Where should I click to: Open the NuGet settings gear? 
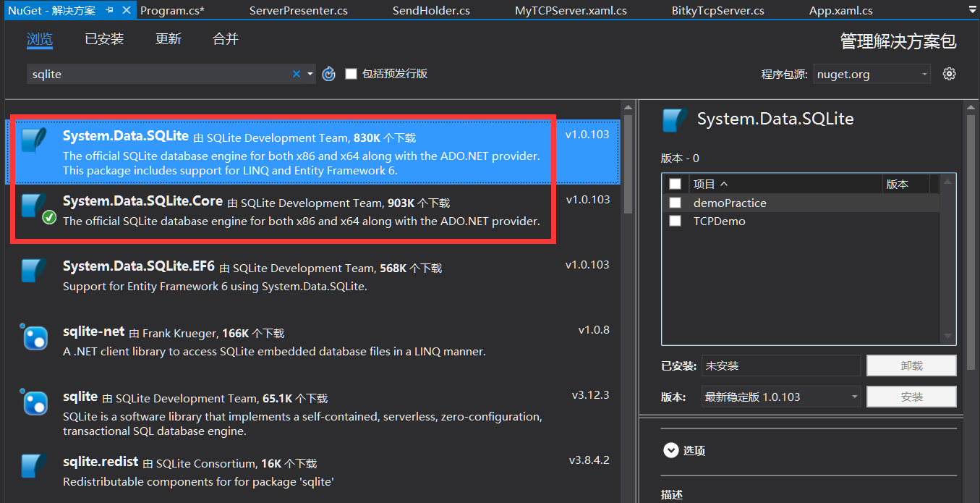pos(950,73)
